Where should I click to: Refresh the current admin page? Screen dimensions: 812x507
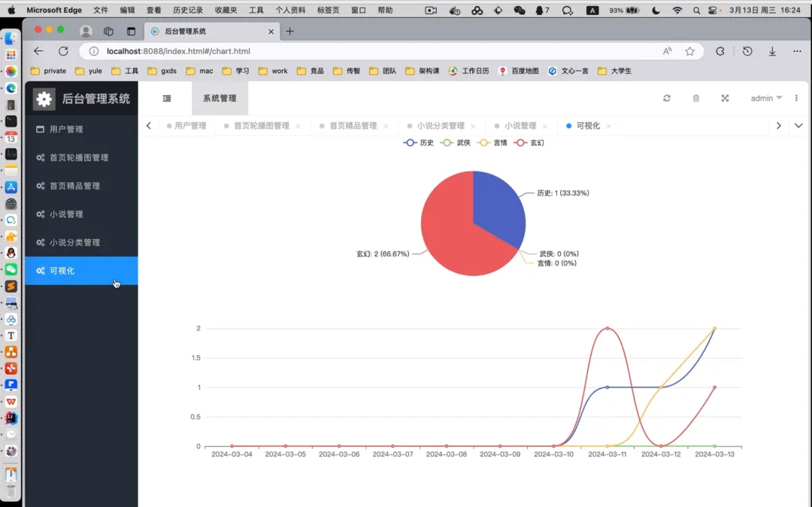pos(666,99)
